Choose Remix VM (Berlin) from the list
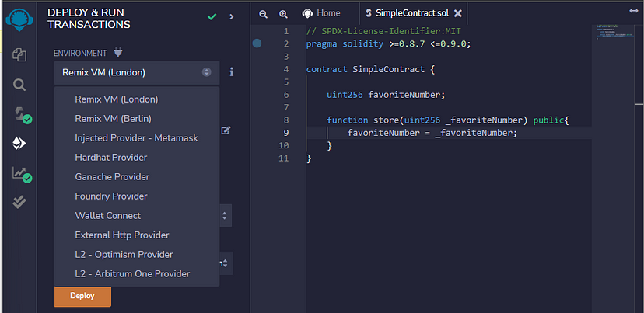Image resolution: width=644 pixels, height=313 pixels. click(136, 119)
